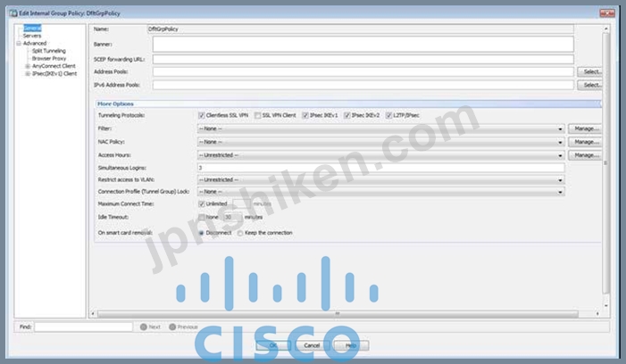Click the Next find button

pos(150,327)
